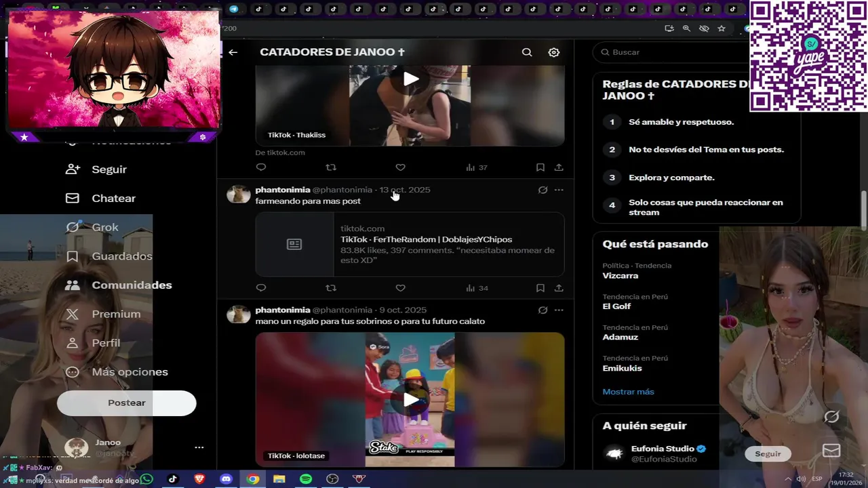
Task: Go back using the arrow beside CATADORES DE JANOO
Action: point(233,52)
